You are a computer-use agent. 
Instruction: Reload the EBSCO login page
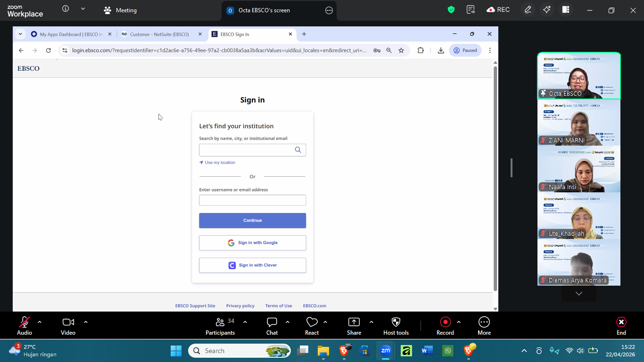point(48,50)
